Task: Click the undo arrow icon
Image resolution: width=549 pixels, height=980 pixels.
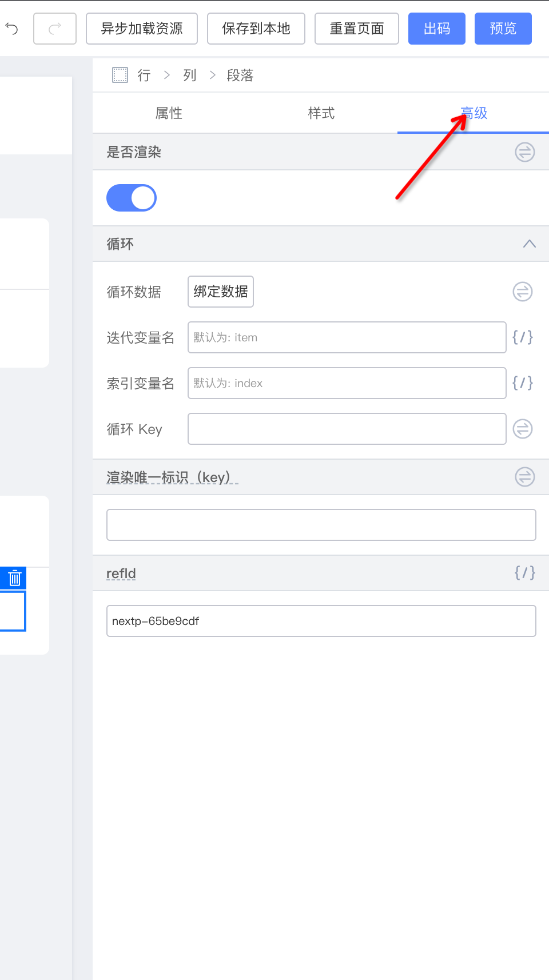Action: [12, 29]
